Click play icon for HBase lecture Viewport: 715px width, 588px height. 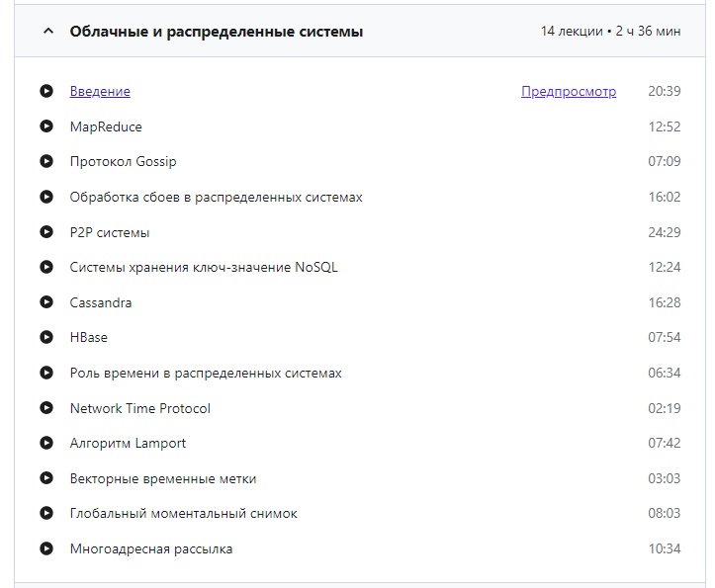(x=46, y=338)
